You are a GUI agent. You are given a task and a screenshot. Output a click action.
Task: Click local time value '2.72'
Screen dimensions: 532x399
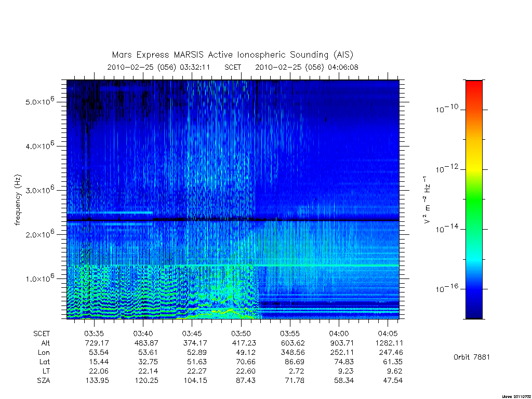click(x=297, y=371)
